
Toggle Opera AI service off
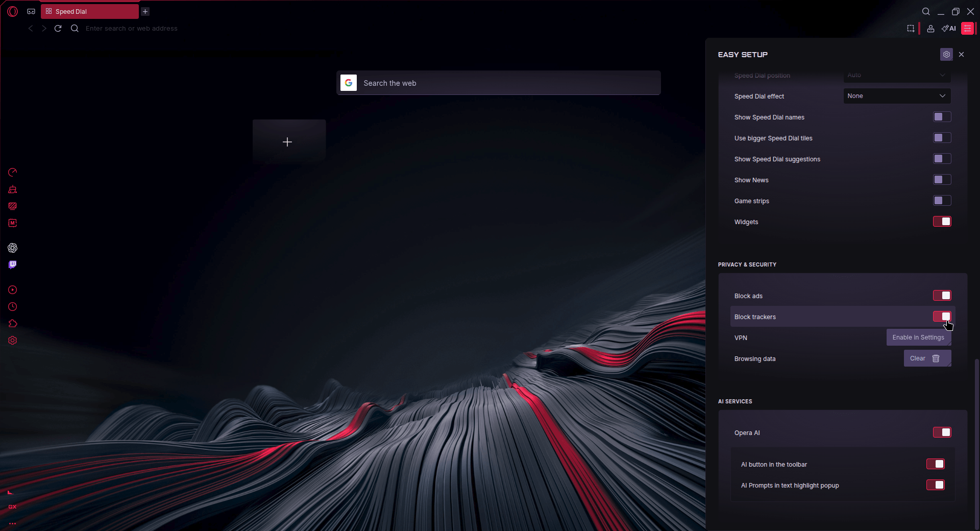tap(942, 432)
